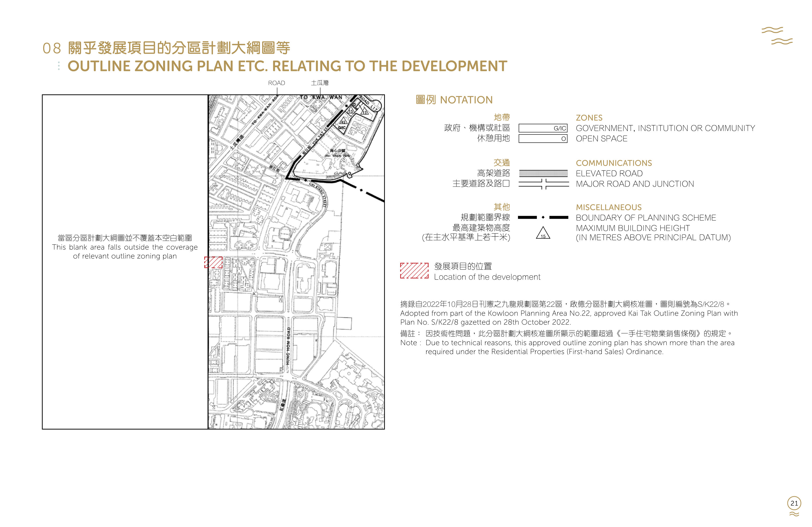Click the "OPEN SPACE" legend label
This screenshot has width=812, height=527.
coord(602,139)
